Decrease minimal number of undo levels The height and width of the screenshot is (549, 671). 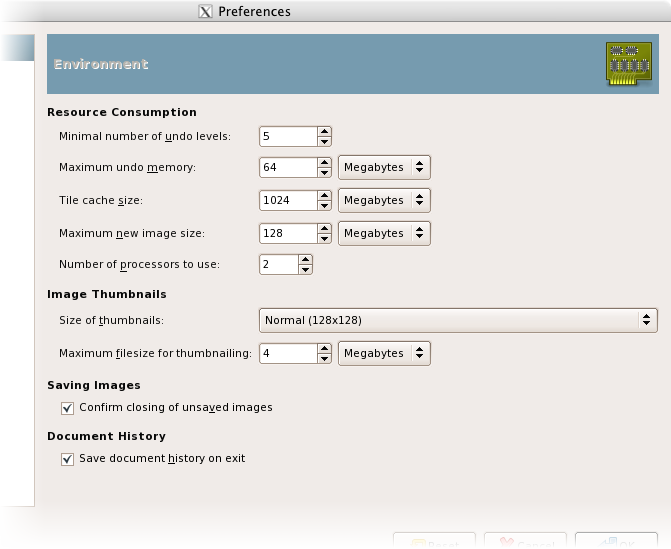[324, 141]
